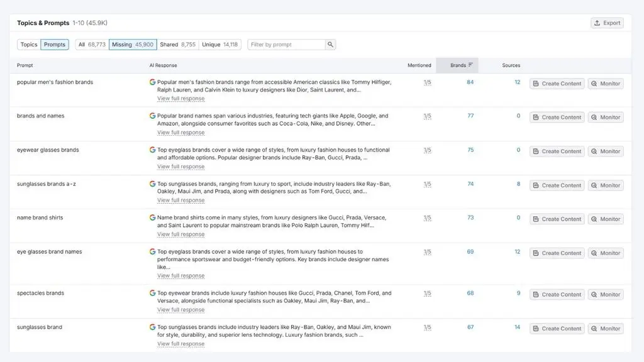View full response for eyewear glasses brands
This screenshot has width=644, height=362.
pos(180,167)
